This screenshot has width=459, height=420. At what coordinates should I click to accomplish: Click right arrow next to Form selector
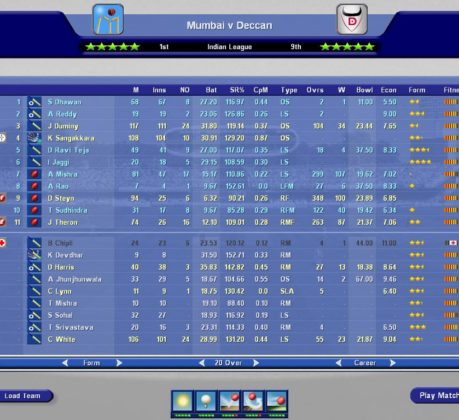click(x=119, y=363)
